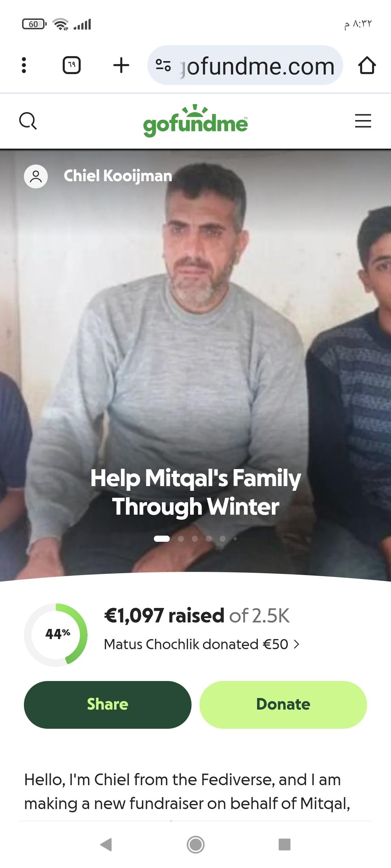Expand recent donation by Matus Chochlik
The width and height of the screenshot is (391, 868).
coord(202,644)
